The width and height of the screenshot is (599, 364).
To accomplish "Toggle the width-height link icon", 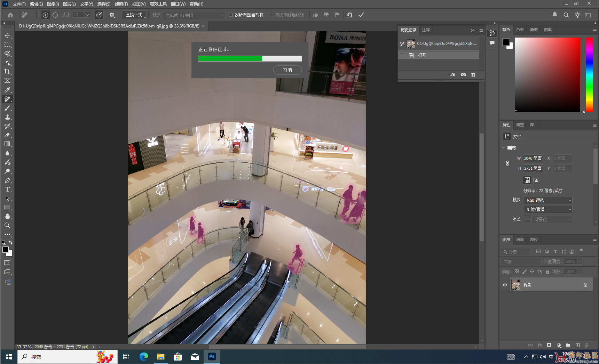I will click(x=507, y=163).
